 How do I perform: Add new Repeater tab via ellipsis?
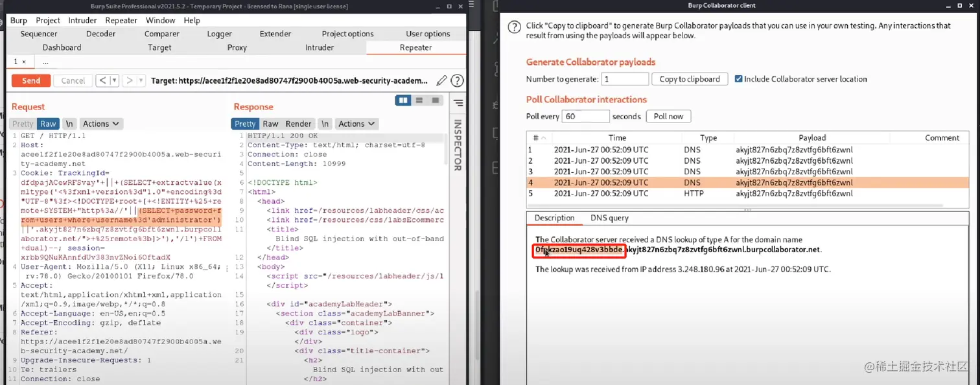(45, 62)
